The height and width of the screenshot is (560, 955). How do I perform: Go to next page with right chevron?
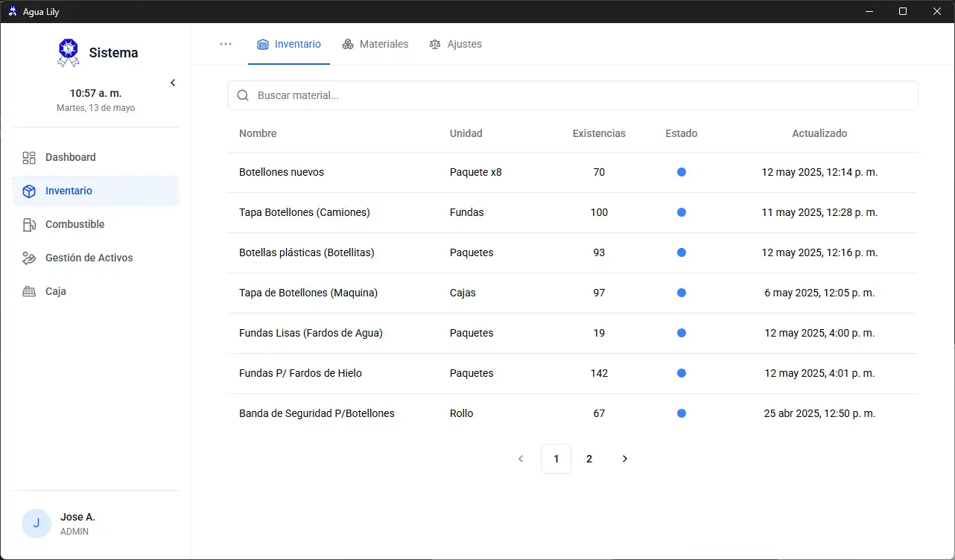pos(624,459)
